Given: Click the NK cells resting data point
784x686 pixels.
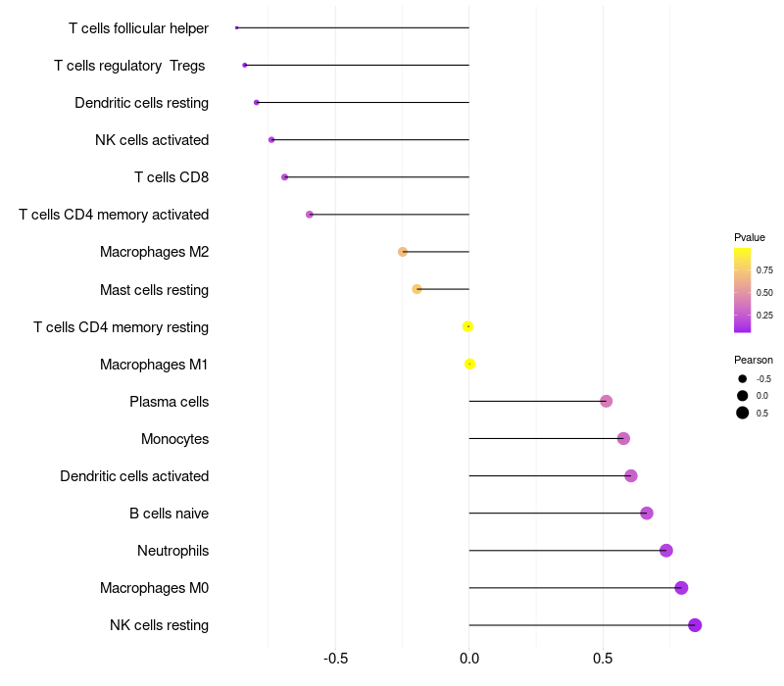Looking at the screenshot, I should click(x=695, y=625).
